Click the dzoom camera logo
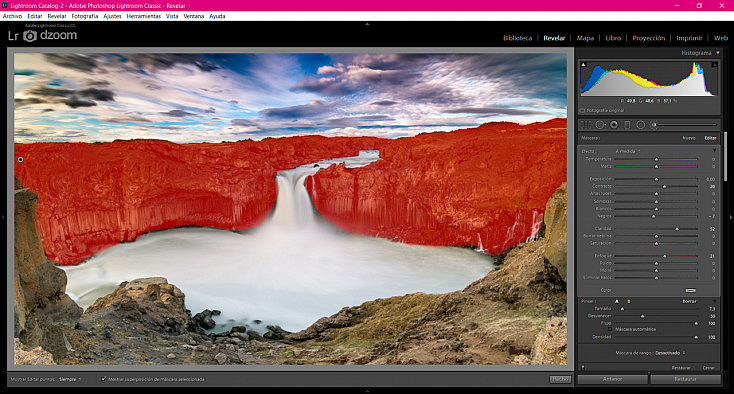The image size is (734, 394). (30, 36)
